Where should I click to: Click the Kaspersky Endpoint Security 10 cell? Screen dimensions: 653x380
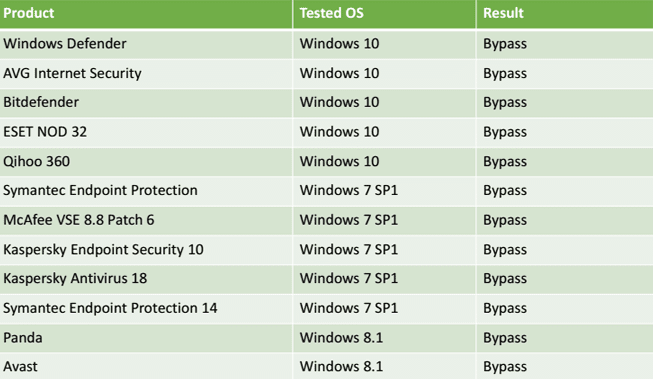(x=146, y=250)
